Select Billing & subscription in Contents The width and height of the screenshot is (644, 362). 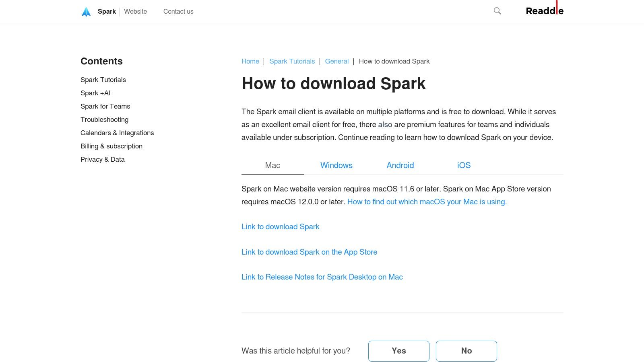point(111,146)
